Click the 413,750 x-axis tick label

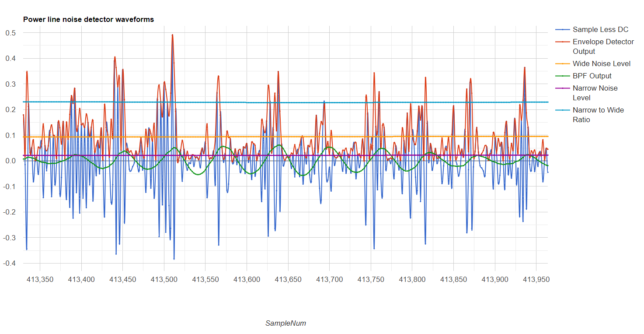pyautogui.click(x=371, y=279)
